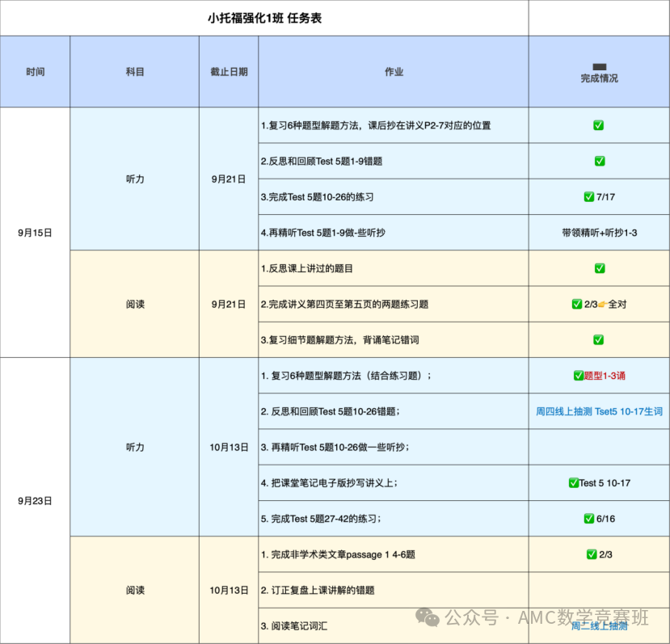Click the green checkmark for passage 1 4-6题
Screen dimensions: 670x644
pos(592,554)
